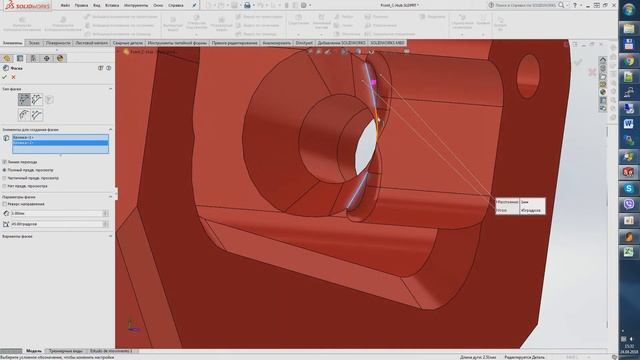
Task: Collapse the items to chamfer section
Action: coord(110,129)
